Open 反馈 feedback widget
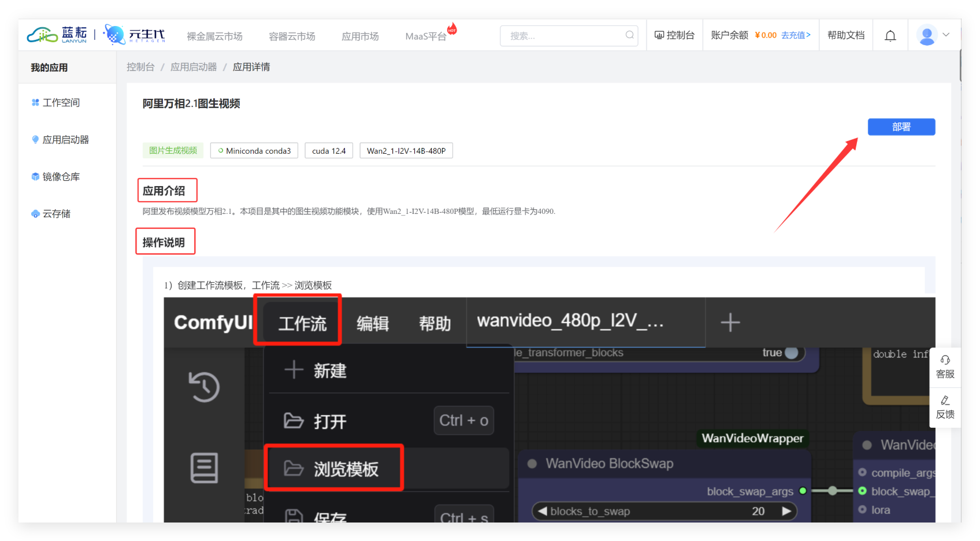 pyautogui.click(x=945, y=407)
